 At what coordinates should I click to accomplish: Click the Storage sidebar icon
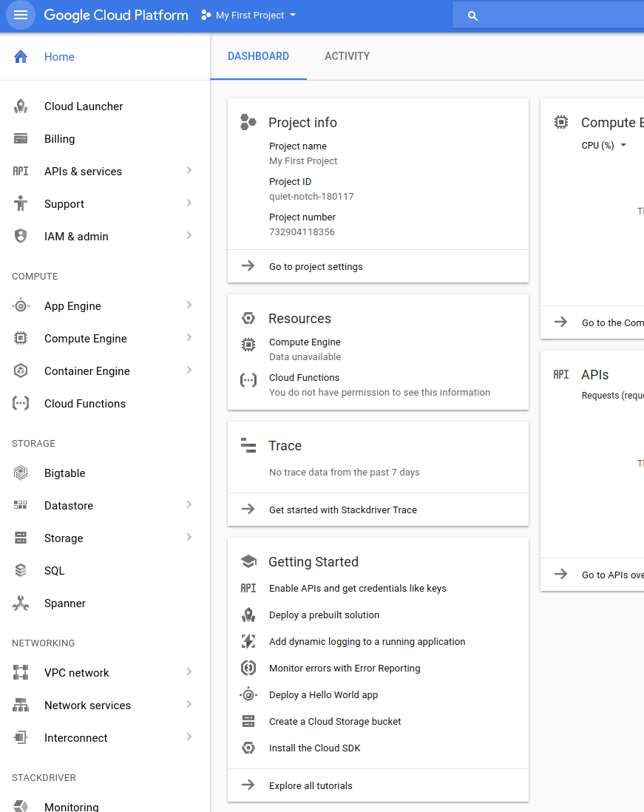click(21, 538)
